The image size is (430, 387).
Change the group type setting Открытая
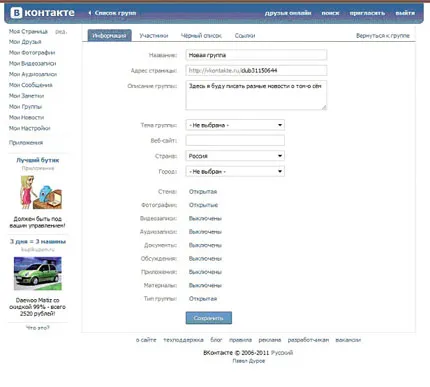point(203,299)
